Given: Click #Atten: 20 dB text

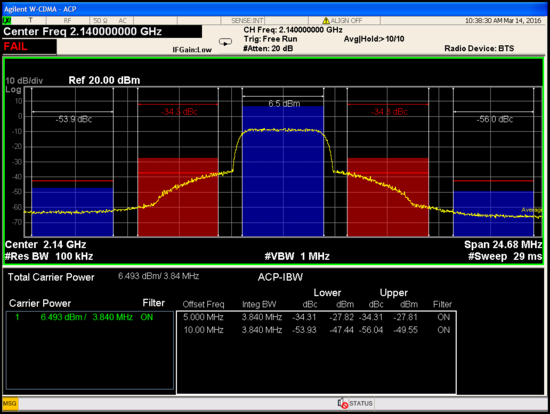Looking at the screenshot, I should [x=268, y=48].
